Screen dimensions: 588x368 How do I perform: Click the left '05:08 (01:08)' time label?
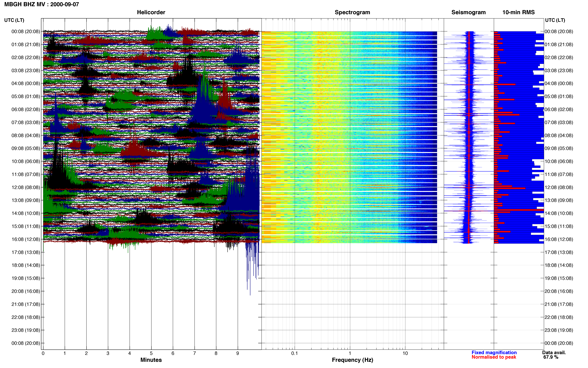pos(26,96)
